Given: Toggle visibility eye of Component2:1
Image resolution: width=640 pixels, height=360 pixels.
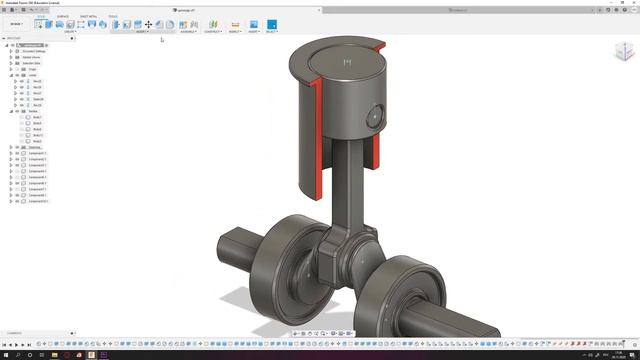Looking at the screenshot, I should 18,159.
